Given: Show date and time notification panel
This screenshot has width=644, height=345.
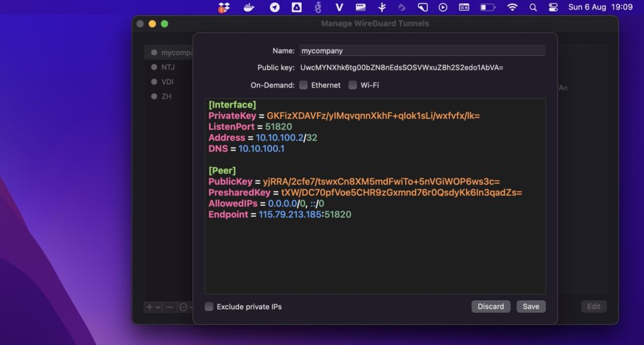Looking at the screenshot, I should 601,7.
